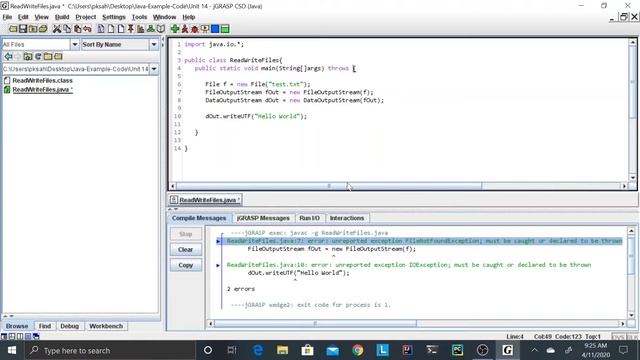Open documentation with the book icon
The image size is (640, 360).
[161, 29]
